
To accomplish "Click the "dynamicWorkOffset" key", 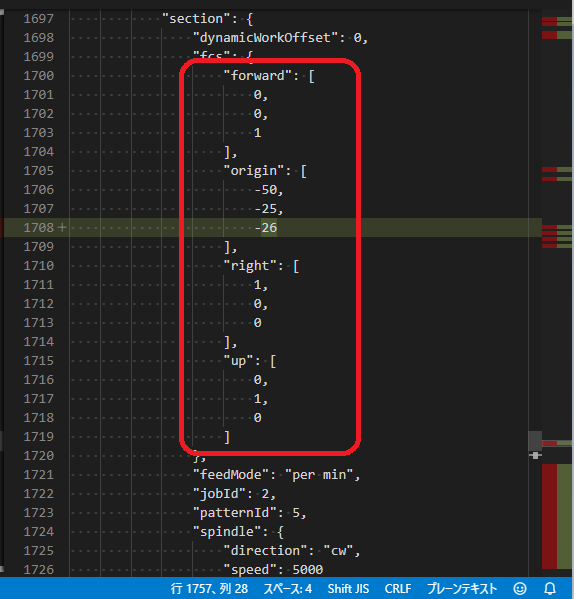I will coord(265,38).
